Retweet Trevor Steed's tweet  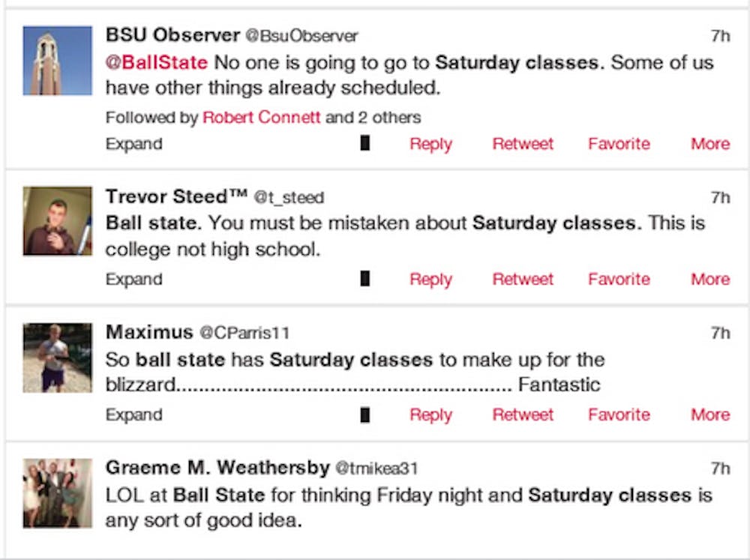point(523,280)
